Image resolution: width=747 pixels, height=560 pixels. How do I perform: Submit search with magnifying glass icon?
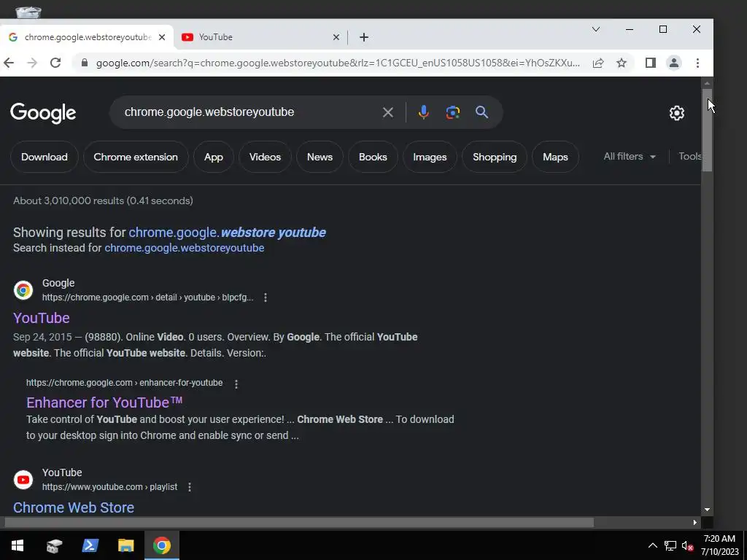[481, 112]
